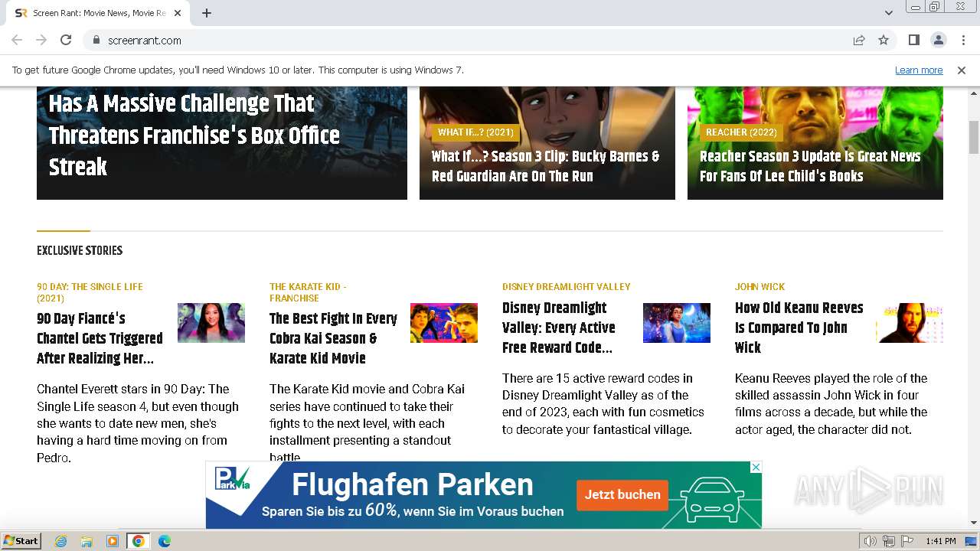Image resolution: width=980 pixels, height=551 pixels.
Task: Open the system tray volume icon
Action: tap(870, 541)
